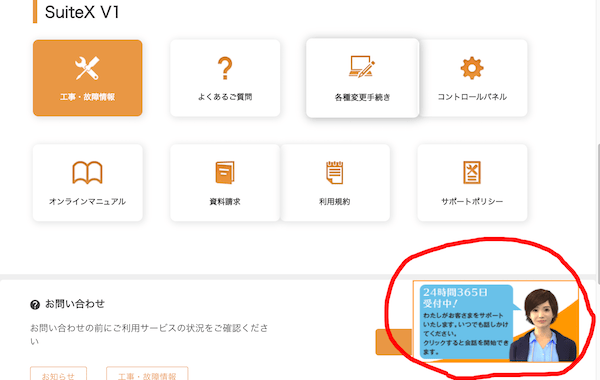Open the 資料請求 tile
Viewport: 600px width, 380px height.
point(225,183)
